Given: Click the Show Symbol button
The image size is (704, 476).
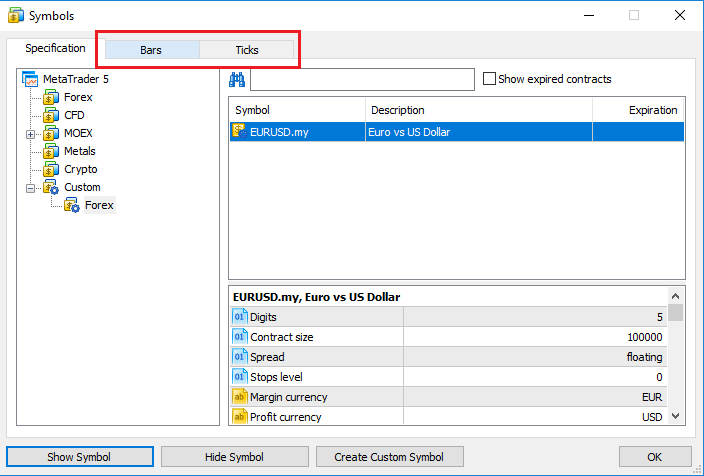Looking at the screenshot, I should [79, 457].
